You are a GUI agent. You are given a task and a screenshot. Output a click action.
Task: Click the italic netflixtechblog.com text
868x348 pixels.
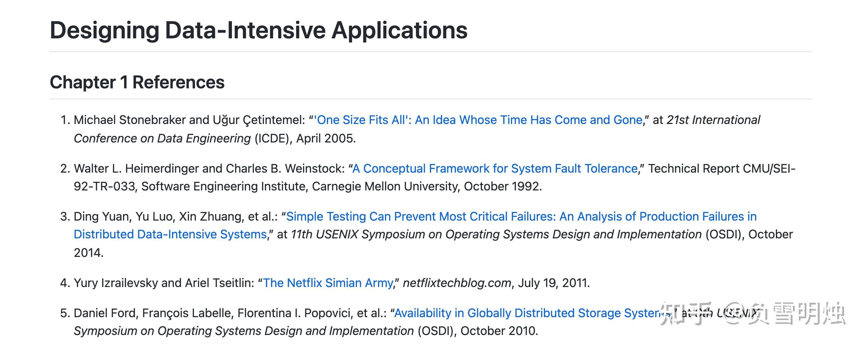457,283
